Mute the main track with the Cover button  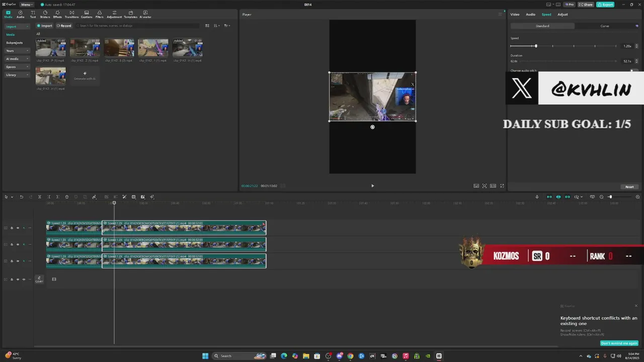click(24, 279)
